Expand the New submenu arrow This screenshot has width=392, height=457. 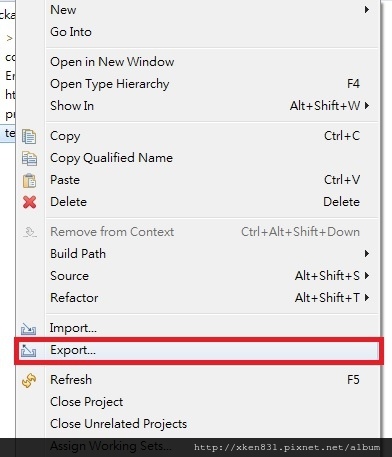coord(367,9)
